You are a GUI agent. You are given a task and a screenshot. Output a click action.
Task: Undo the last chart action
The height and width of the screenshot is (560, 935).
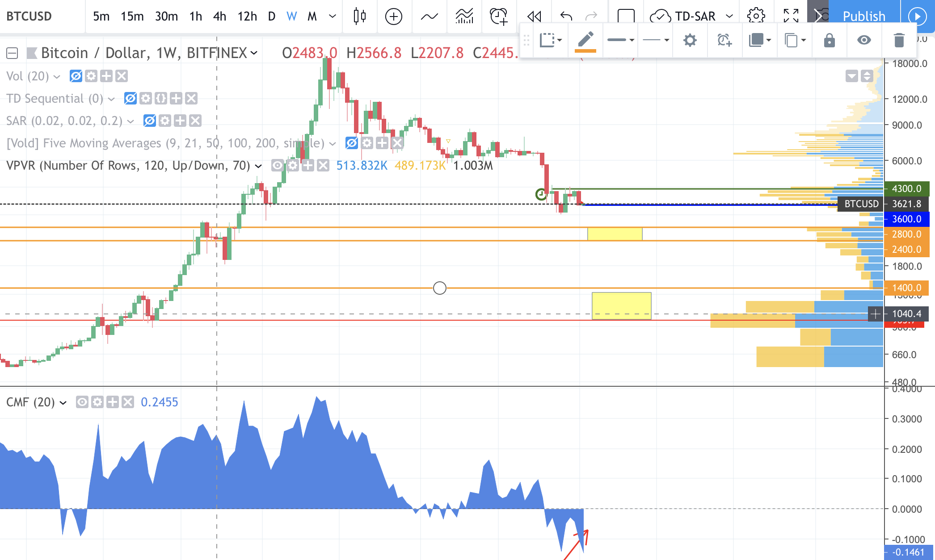click(564, 17)
